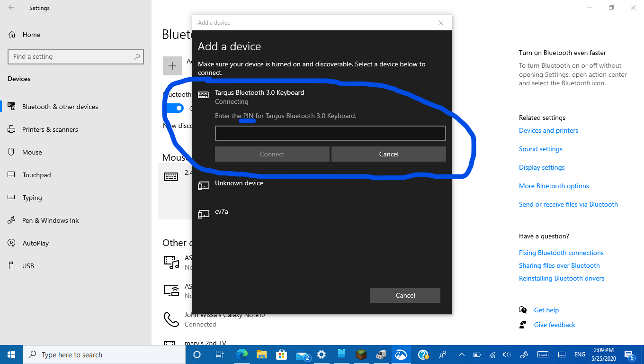Open Sound settings link

(540, 149)
